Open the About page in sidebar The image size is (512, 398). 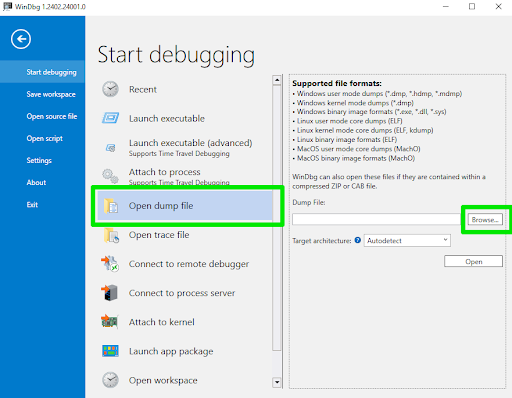pos(43,182)
